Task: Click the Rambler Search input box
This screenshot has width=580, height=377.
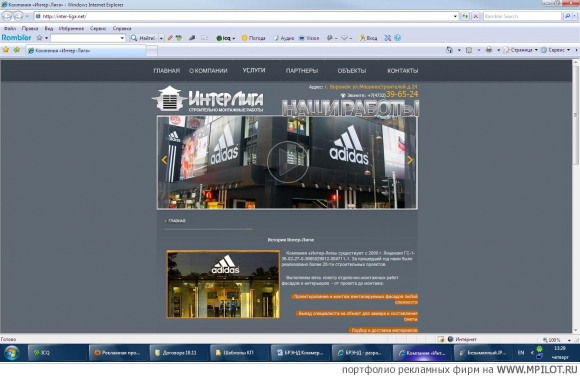Action: pyautogui.click(x=522, y=16)
